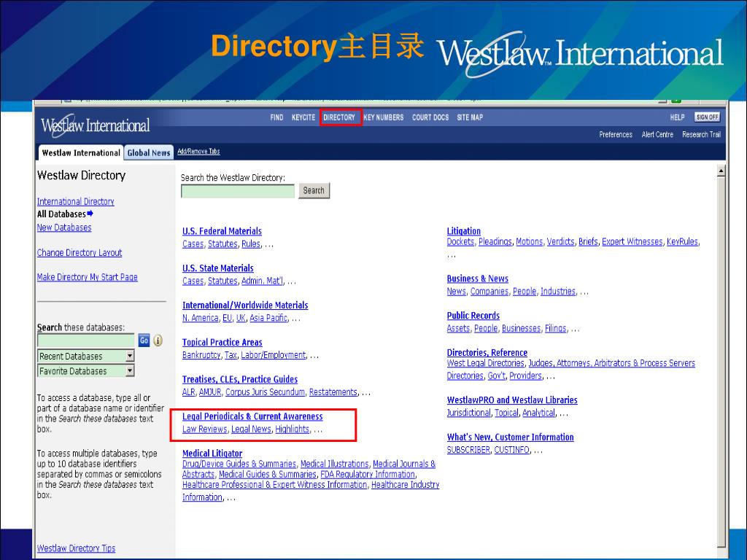Open the Restatements link
The width and height of the screenshot is (747, 560).
click(333, 392)
